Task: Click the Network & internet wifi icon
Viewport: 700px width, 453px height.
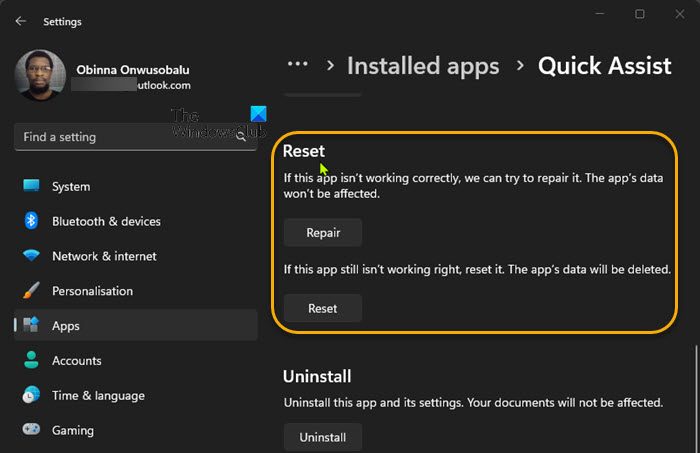Action: tap(31, 256)
